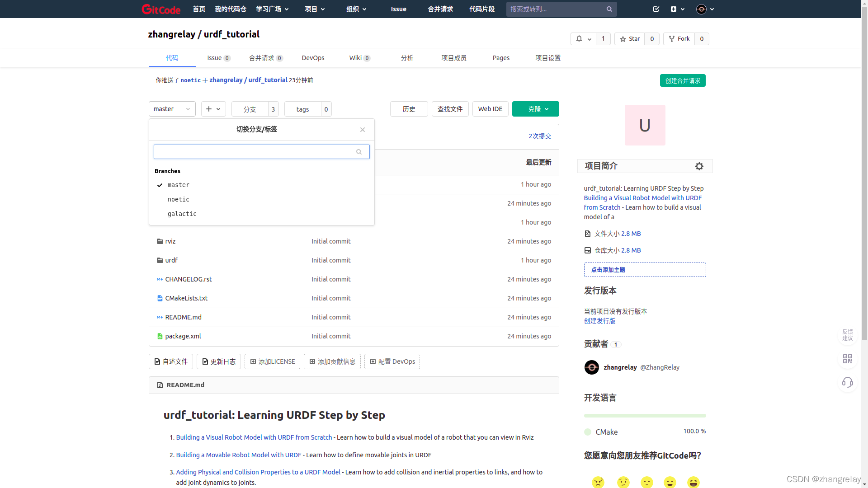Screen dimensions: 868x488
Task: Click the search magnifier icon in navbar
Action: point(609,9)
